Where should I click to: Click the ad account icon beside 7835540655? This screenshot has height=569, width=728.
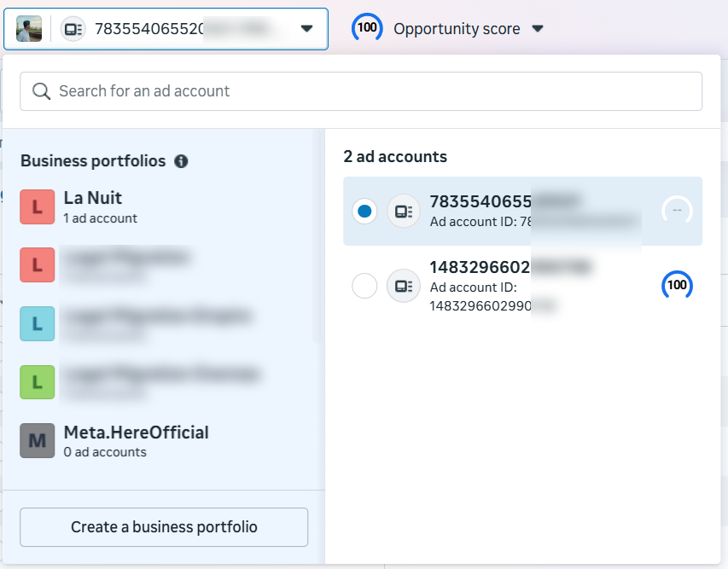pos(404,212)
